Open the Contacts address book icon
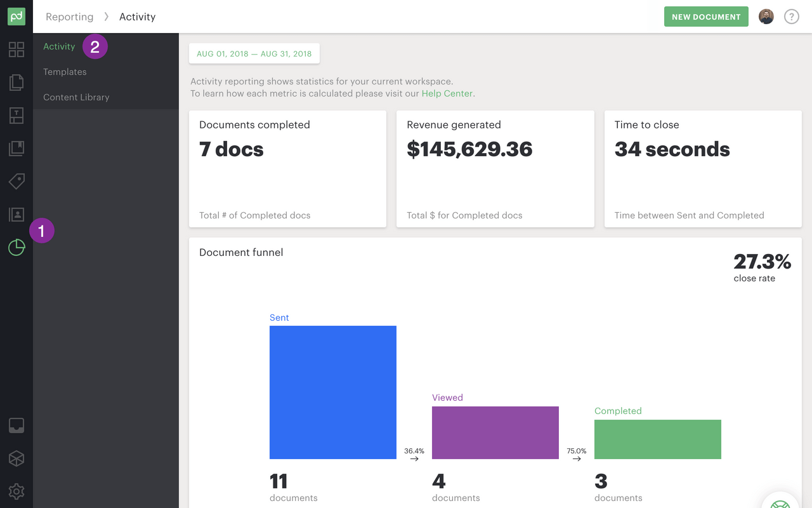This screenshot has width=812, height=508. [16, 215]
